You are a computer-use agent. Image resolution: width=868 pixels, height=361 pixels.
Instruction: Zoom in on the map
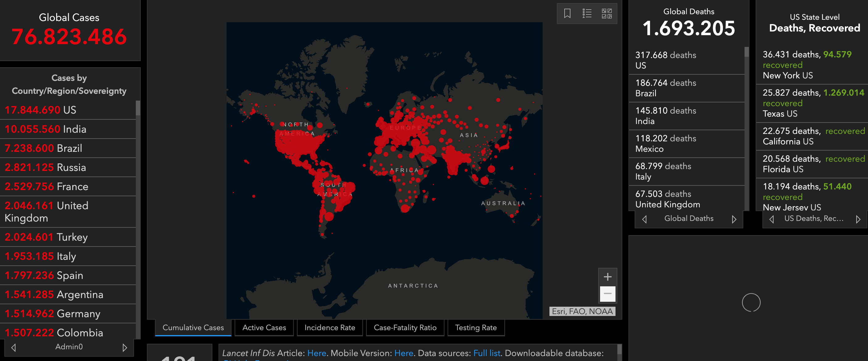coord(607,277)
